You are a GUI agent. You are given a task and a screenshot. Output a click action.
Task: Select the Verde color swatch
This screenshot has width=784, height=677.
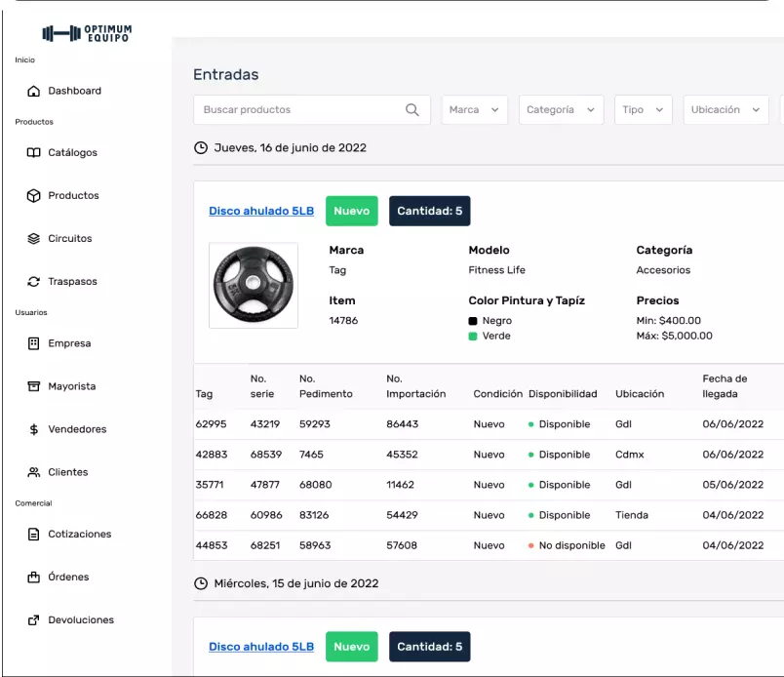(473, 336)
